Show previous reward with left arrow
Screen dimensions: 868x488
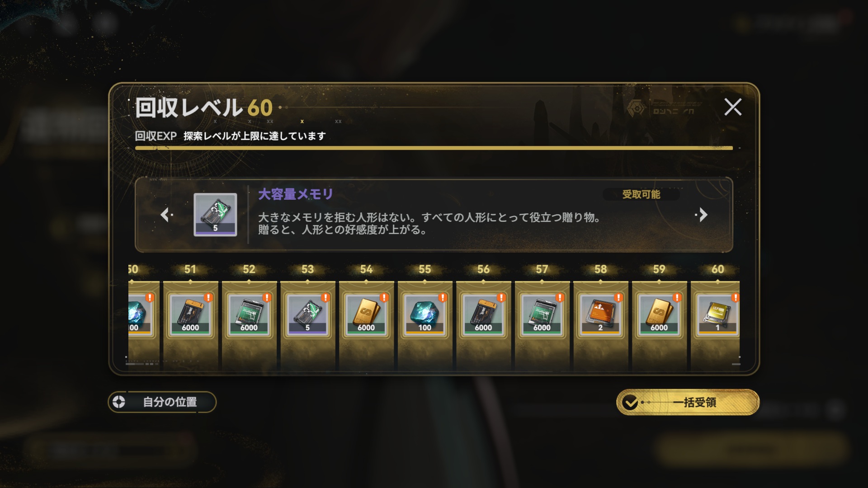point(166,215)
